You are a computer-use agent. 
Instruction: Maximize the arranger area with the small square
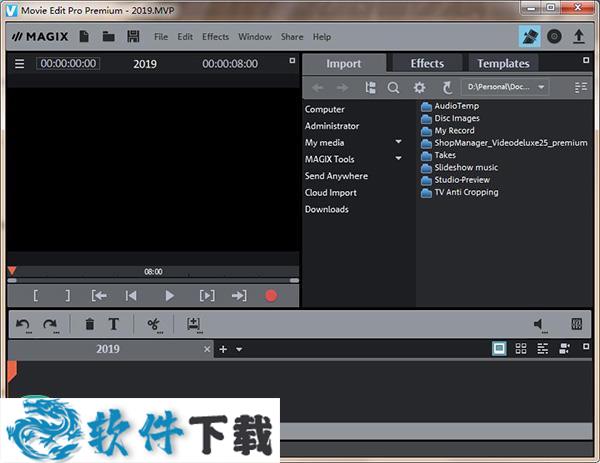tap(586, 346)
